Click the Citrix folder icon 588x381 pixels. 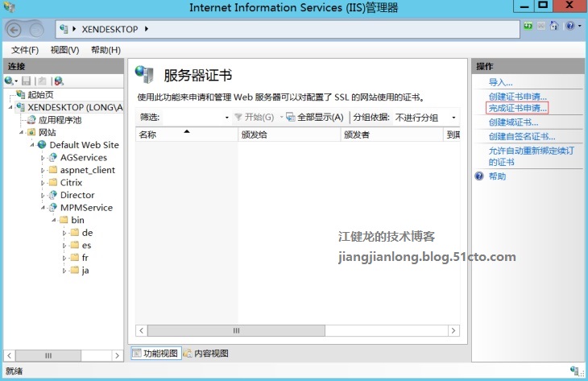coord(53,182)
